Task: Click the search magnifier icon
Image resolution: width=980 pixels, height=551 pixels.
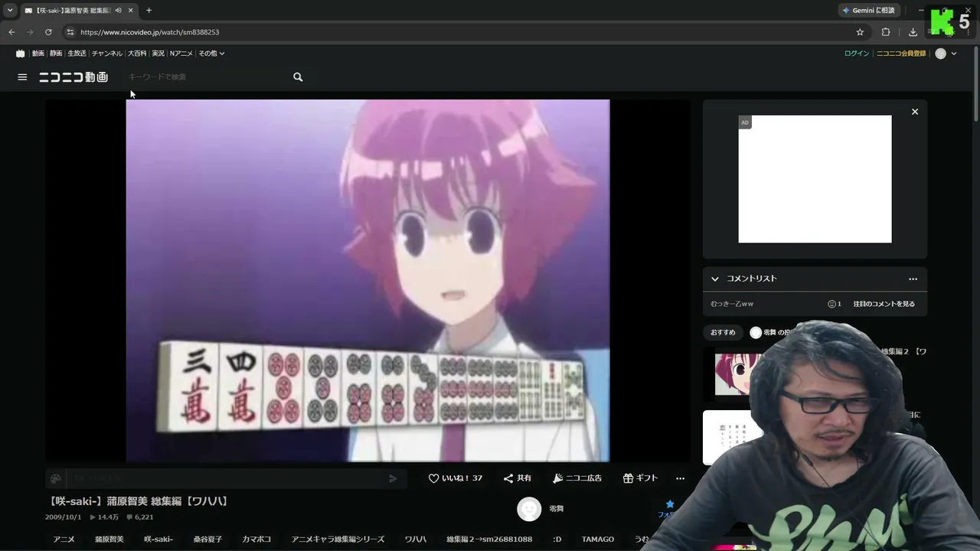Action: point(298,77)
